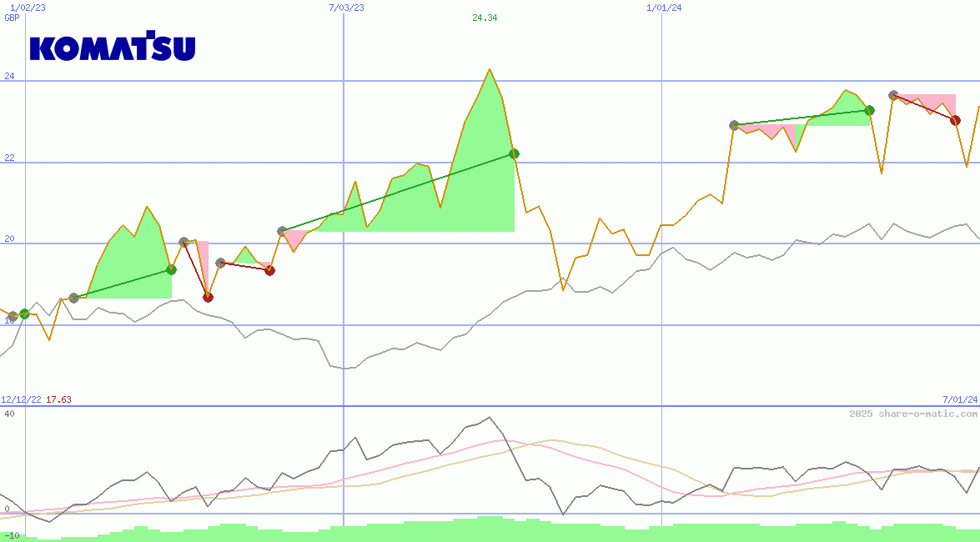Screen dimensions: 980x542
Task: Click the 24 price axis label
Action: (10, 76)
